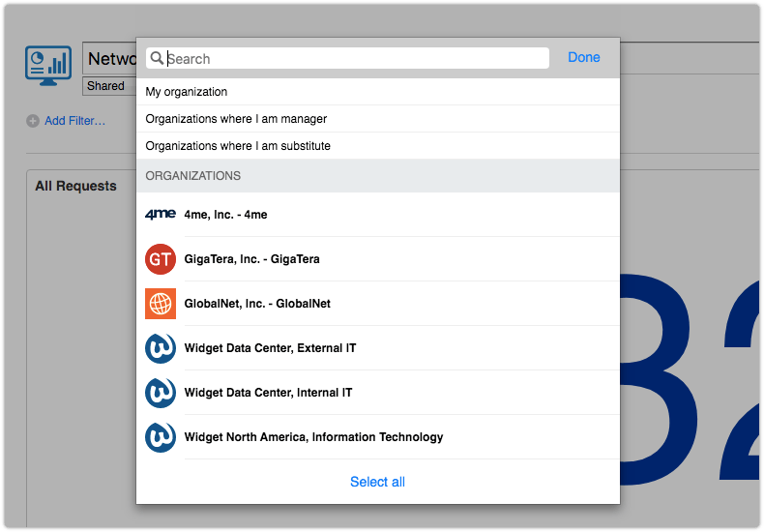Click the Done button
Screen dimensions: 764x532
pos(584,57)
